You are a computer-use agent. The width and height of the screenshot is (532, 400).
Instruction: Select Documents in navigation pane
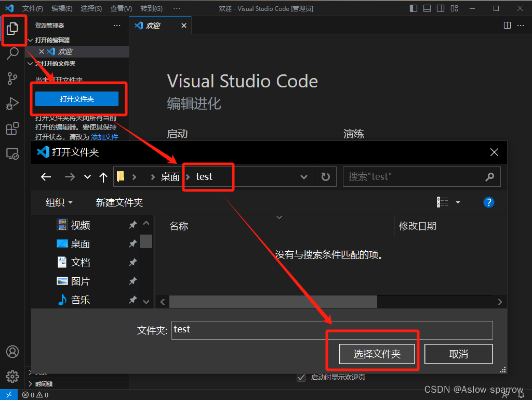[81, 262]
